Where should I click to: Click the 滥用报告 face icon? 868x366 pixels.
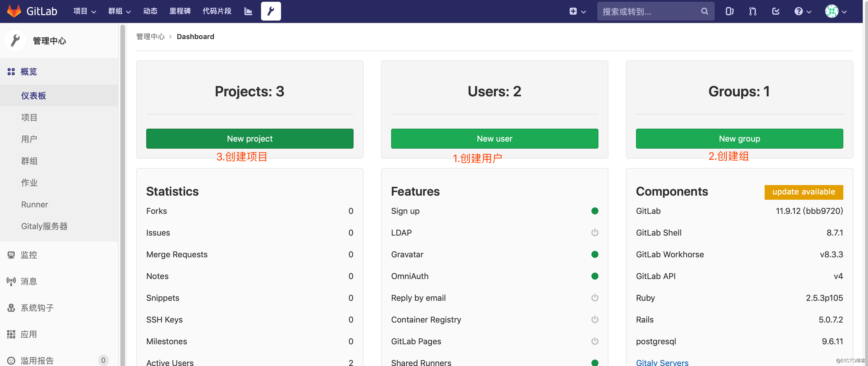[11, 361]
